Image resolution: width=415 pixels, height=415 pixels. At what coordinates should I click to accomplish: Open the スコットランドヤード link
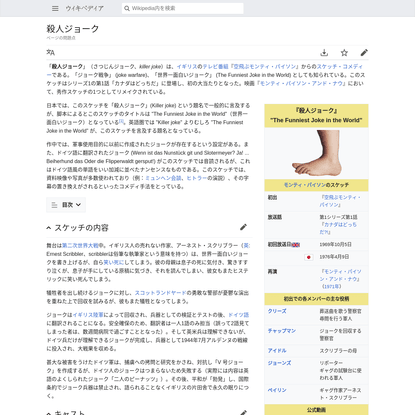pyautogui.click(x=160, y=293)
